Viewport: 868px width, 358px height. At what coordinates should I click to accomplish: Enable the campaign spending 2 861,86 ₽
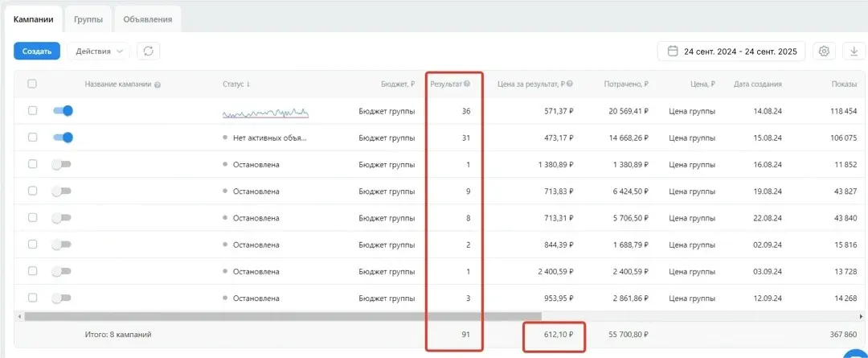coord(61,298)
